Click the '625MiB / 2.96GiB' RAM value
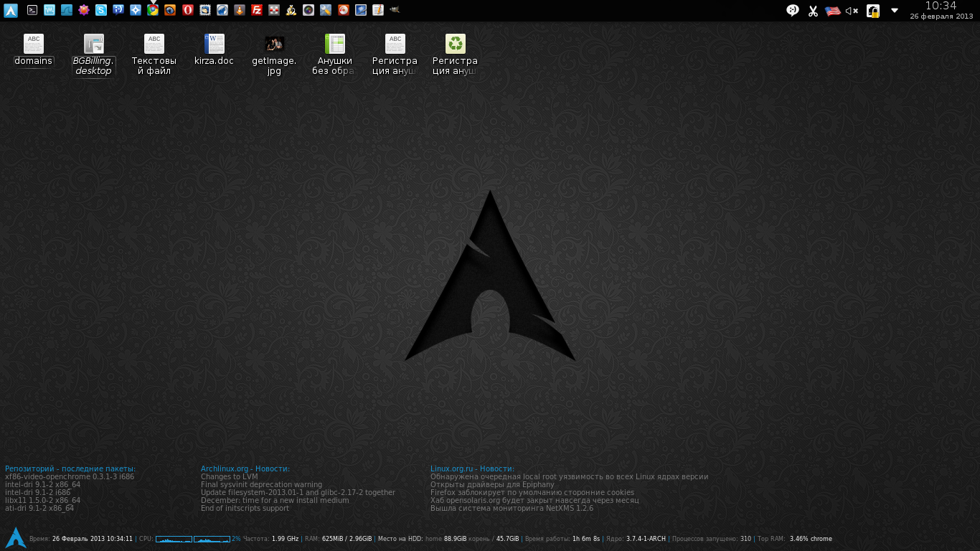 (347, 538)
